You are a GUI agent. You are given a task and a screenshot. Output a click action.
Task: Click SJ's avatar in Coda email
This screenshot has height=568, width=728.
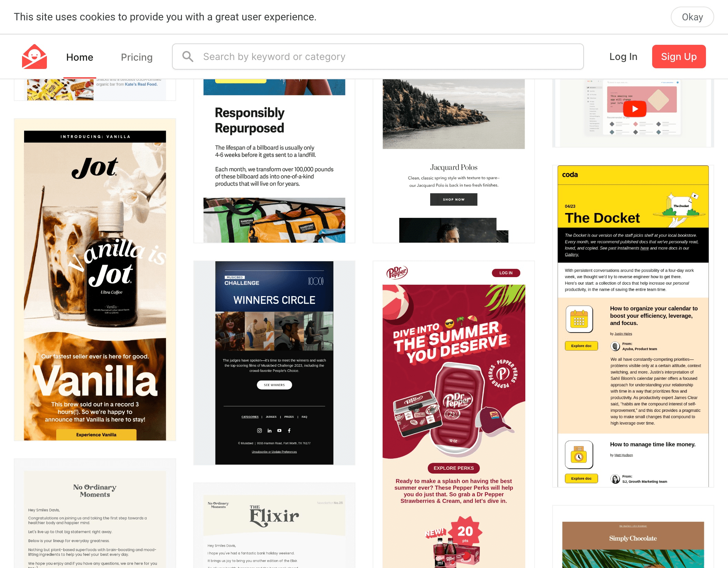pos(615,479)
